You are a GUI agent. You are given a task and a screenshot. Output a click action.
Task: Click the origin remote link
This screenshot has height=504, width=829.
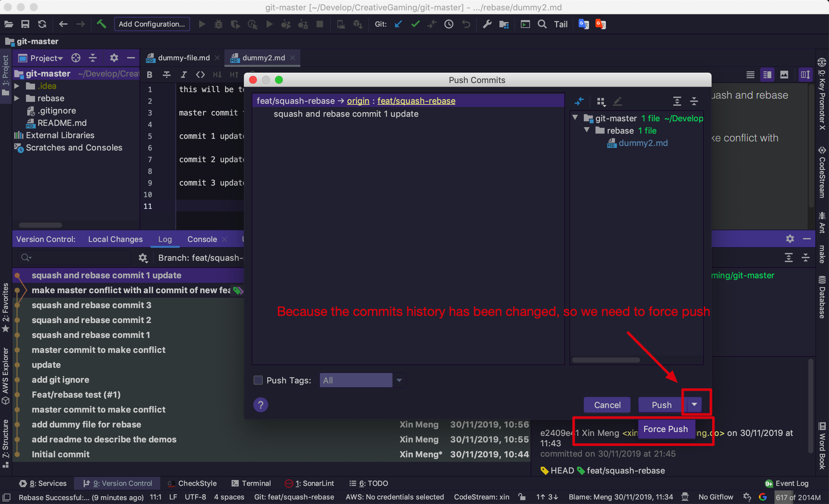tap(358, 101)
